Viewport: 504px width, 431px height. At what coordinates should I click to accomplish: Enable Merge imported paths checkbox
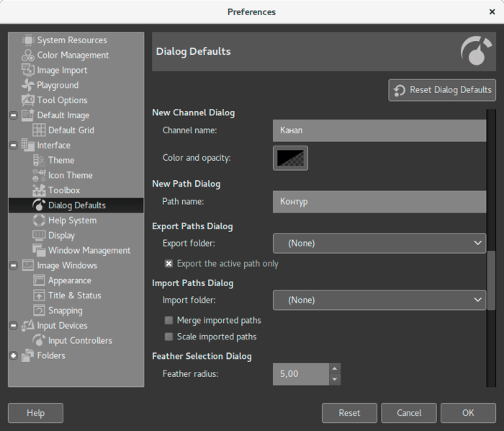point(169,321)
